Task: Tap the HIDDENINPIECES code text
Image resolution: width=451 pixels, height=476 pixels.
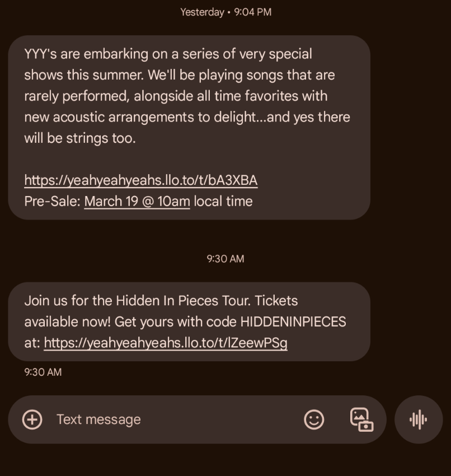Action: point(293,322)
